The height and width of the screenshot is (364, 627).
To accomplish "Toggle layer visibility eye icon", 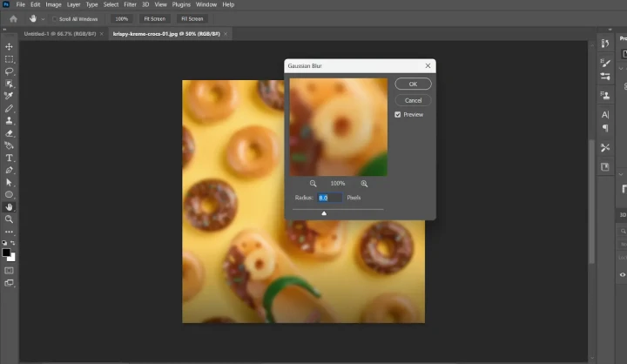I will click(x=623, y=274).
